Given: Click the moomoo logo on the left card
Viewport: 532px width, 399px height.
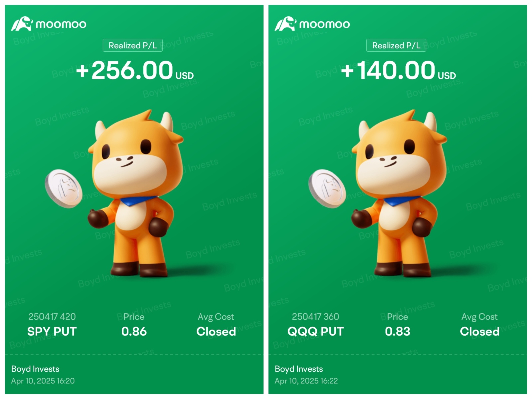Looking at the screenshot, I should pos(49,24).
